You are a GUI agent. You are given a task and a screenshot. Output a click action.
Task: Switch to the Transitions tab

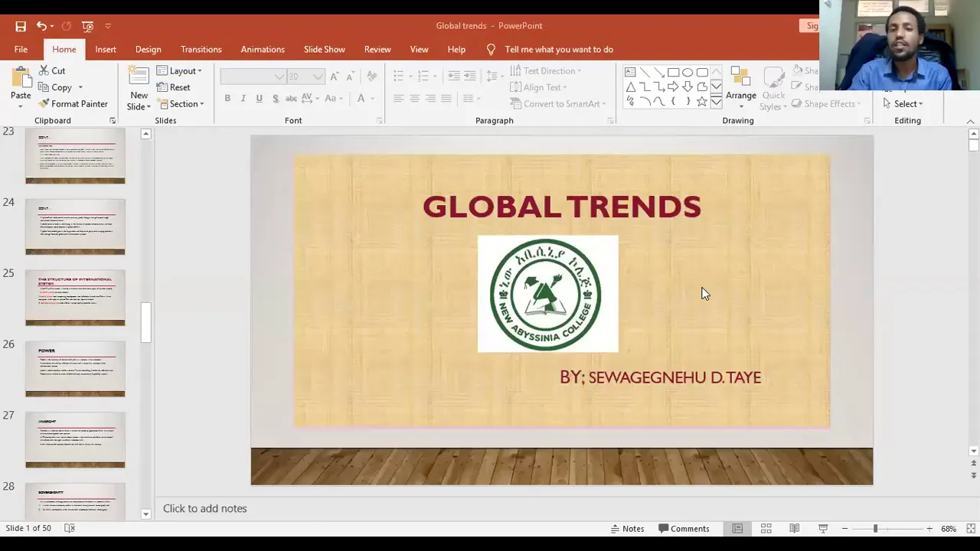(201, 49)
